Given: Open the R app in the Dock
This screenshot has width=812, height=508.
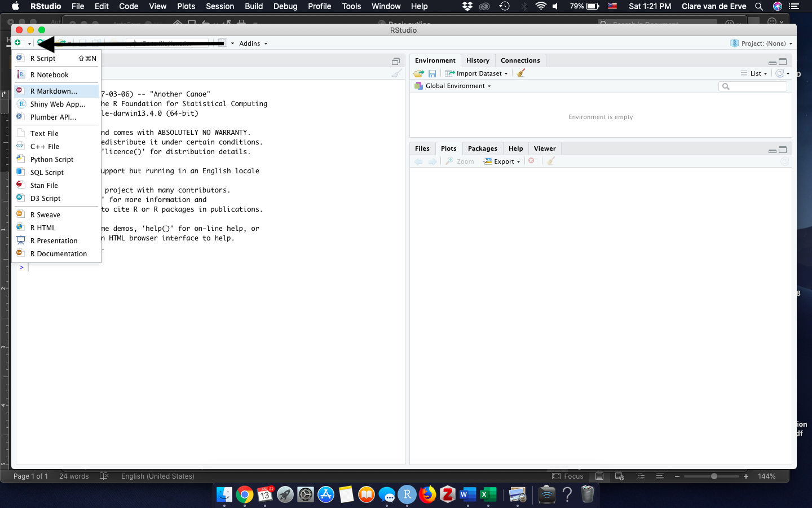Looking at the screenshot, I should coord(407,495).
